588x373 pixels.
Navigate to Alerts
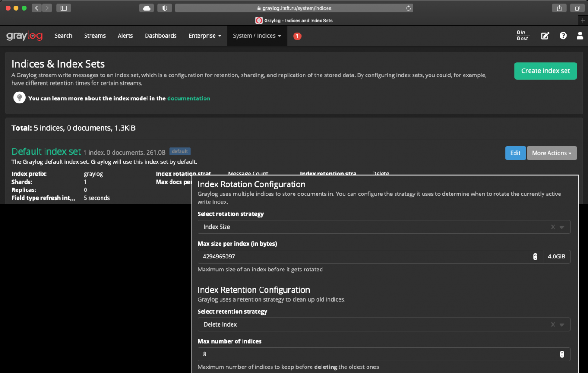click(125, 36)
